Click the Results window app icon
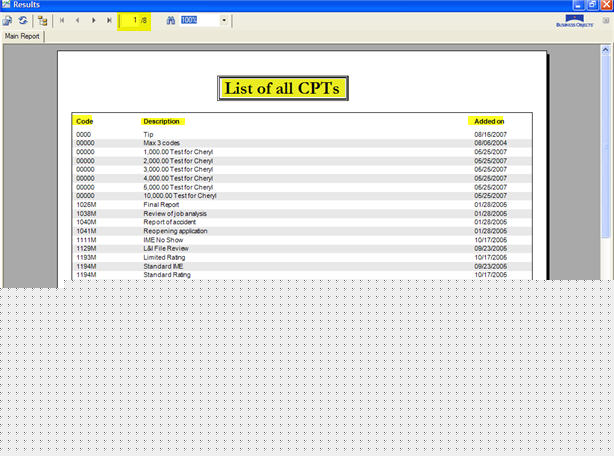The height and width of the screenshot is (456, 614). 5,4
